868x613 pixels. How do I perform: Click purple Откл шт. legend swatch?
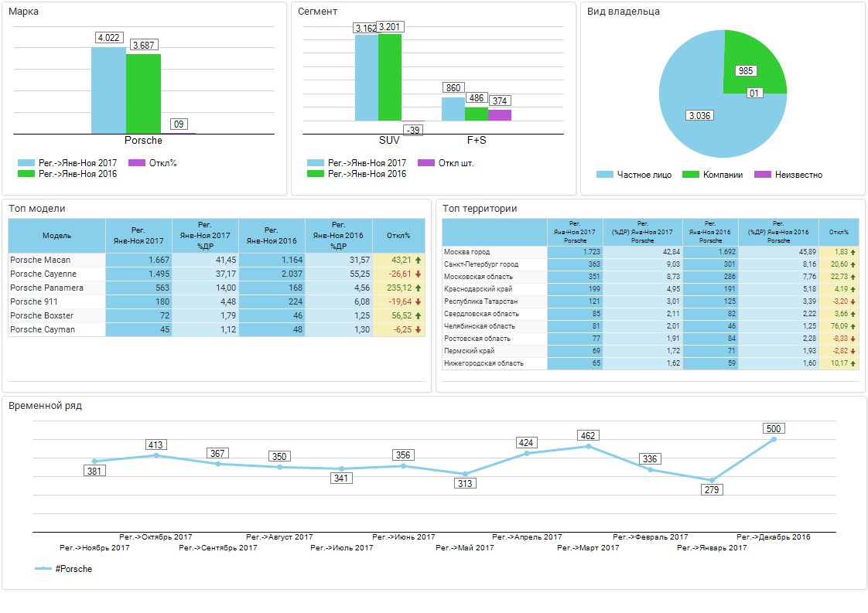425,163
